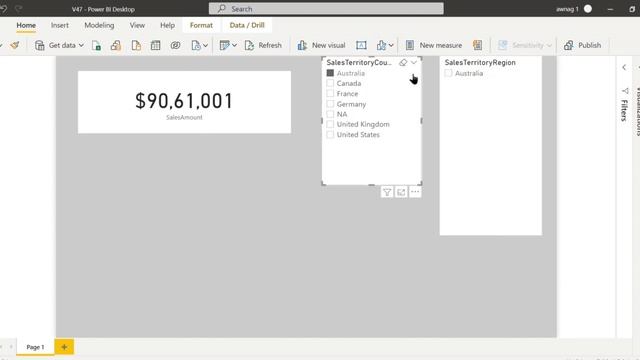The width and height of the screenshot is (640, 360).
Task: Open the Modeling ribbon tab
Action: tap(99, 25)
